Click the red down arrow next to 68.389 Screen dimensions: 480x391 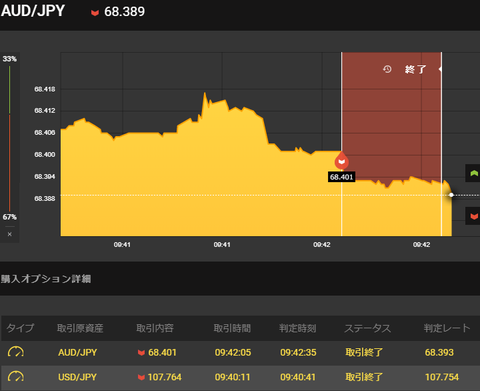click(x=95, y=13)
